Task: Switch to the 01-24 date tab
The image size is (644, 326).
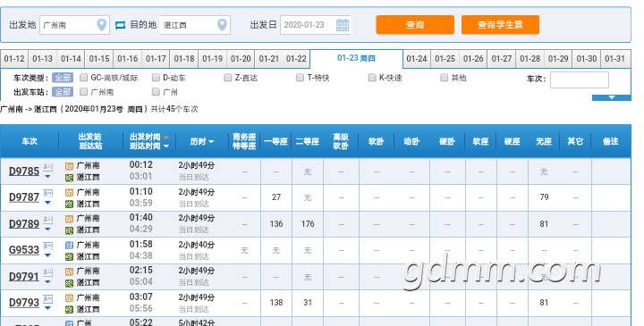Action: coord(417,59)
